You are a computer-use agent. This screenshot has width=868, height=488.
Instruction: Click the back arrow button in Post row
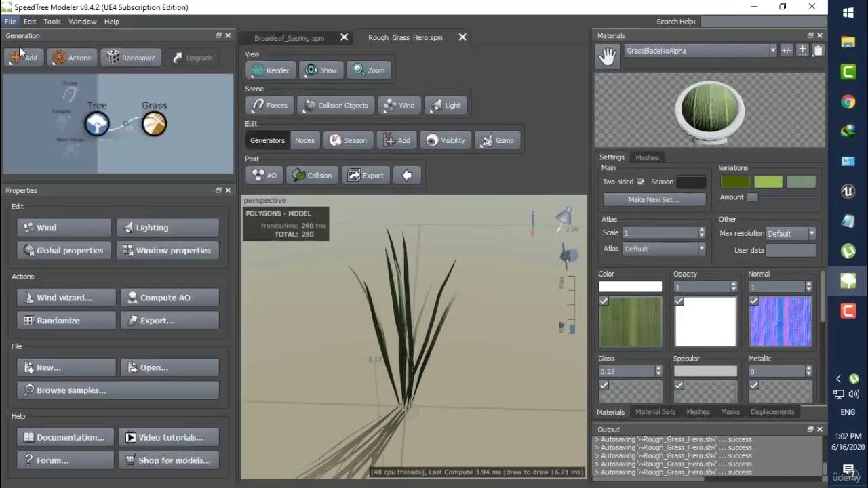click(x=407, y=176)
